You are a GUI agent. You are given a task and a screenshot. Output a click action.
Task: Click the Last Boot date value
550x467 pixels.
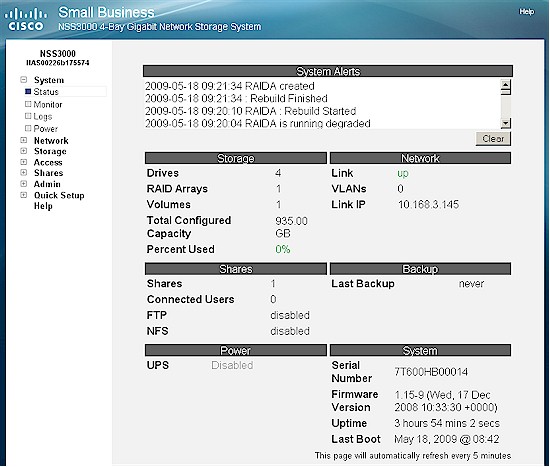pos(447,439)
